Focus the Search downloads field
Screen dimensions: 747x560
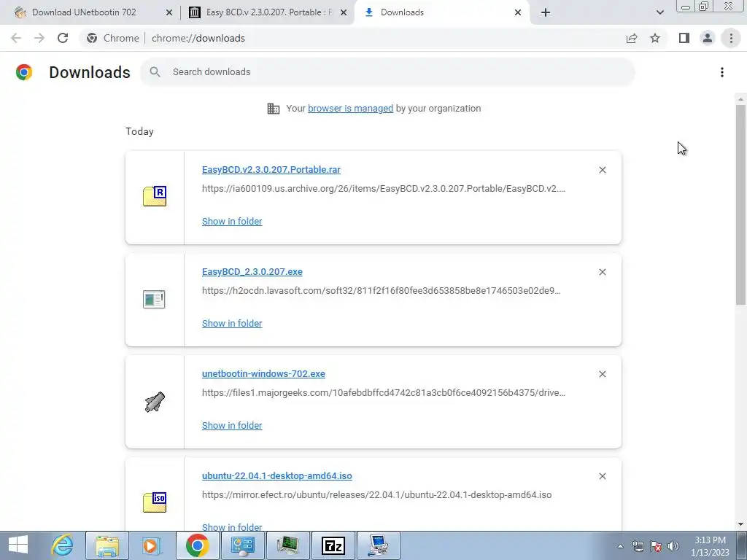click(387, 72)
